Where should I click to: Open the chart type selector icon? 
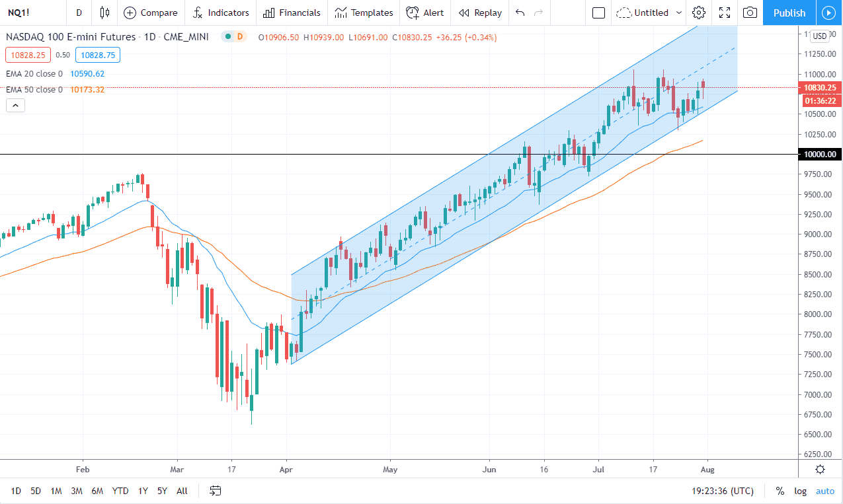(104, 13)
